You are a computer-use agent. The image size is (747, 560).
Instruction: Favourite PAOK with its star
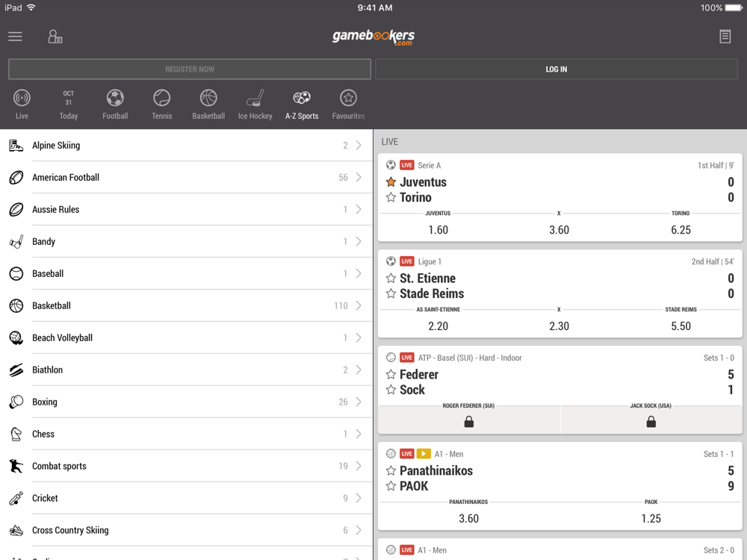point(391,486)
